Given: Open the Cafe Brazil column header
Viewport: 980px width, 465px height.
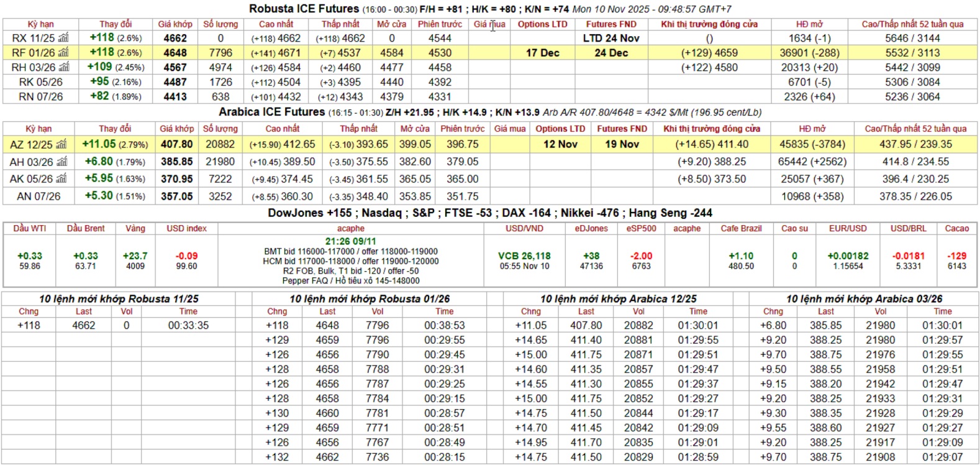Looking at the screenshot, I should (x=741, y=228).
